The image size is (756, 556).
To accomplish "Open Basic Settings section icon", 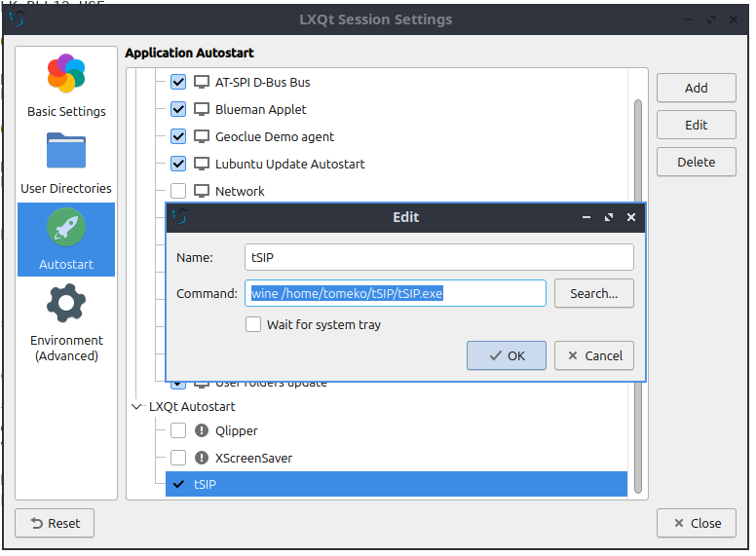I will (66, 73).
